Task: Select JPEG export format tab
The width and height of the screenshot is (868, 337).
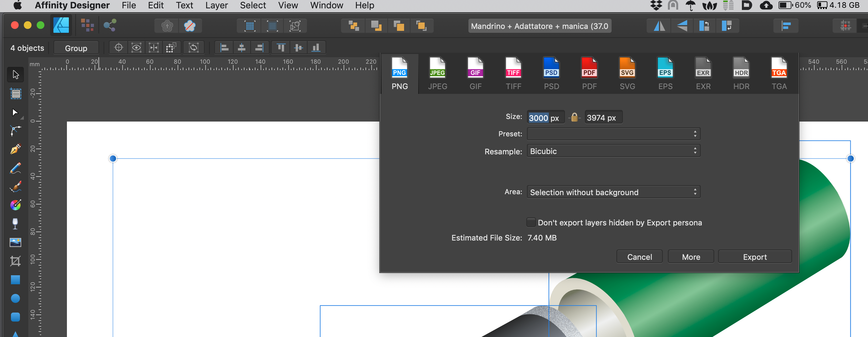Action: 437,74
